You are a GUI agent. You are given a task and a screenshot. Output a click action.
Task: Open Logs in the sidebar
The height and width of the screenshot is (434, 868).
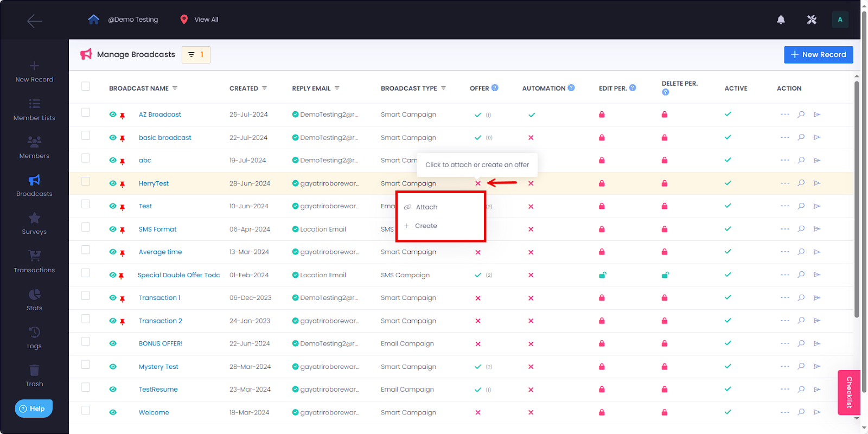coord(34,338)
